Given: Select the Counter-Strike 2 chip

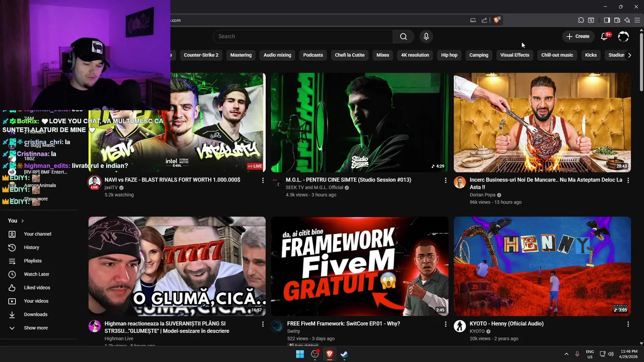Looking at the screenshot, I should coord(201,55).
